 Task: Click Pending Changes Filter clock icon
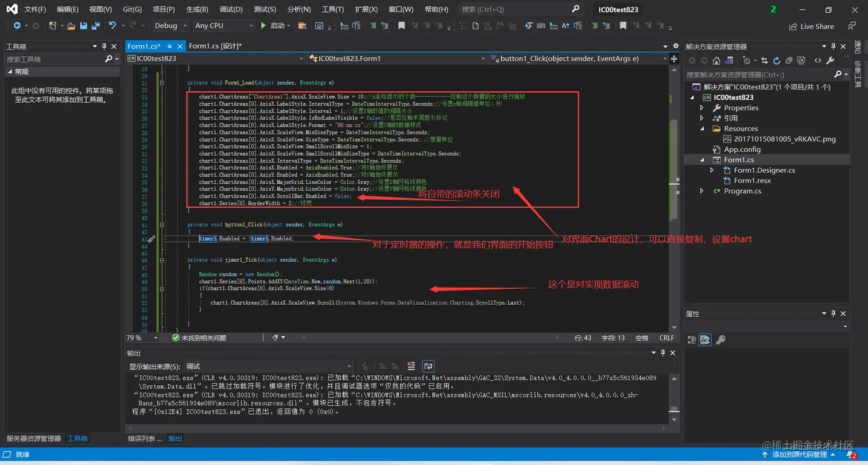(x=746, y=60)
